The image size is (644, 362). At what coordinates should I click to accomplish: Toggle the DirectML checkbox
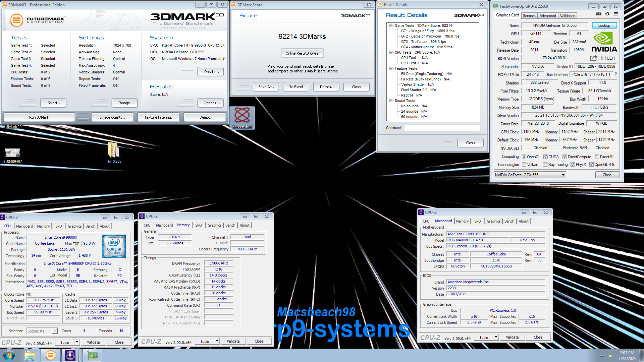point(597,157)
